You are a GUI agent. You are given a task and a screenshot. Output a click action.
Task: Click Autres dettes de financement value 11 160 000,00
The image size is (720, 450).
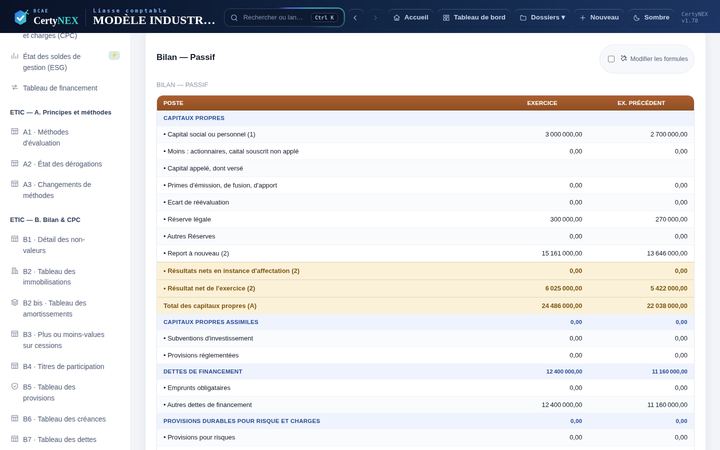[x=667, y=405]
